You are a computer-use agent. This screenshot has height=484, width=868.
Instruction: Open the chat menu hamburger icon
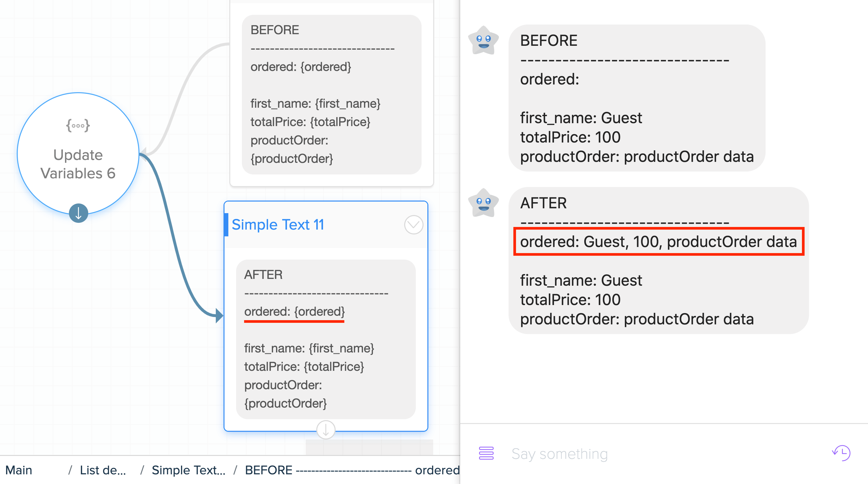(x=486, y=453)
